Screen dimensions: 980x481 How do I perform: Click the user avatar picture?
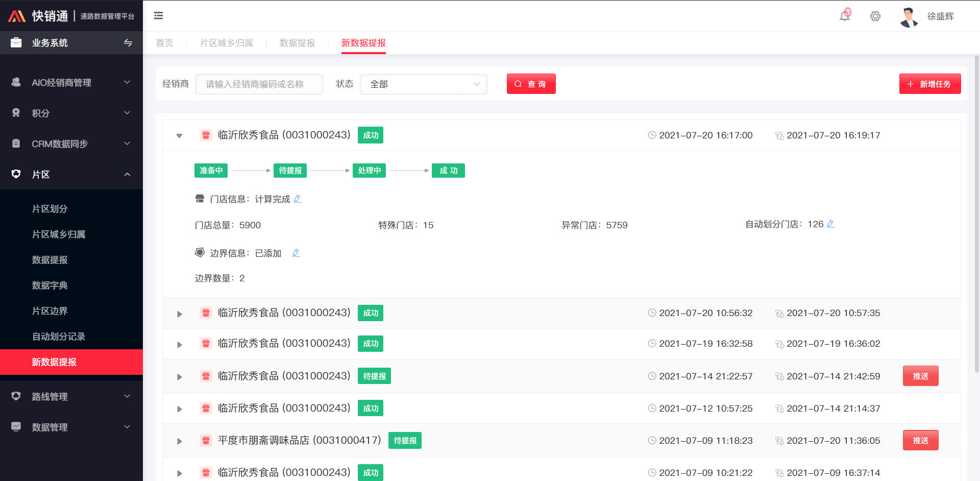[909, 16]
